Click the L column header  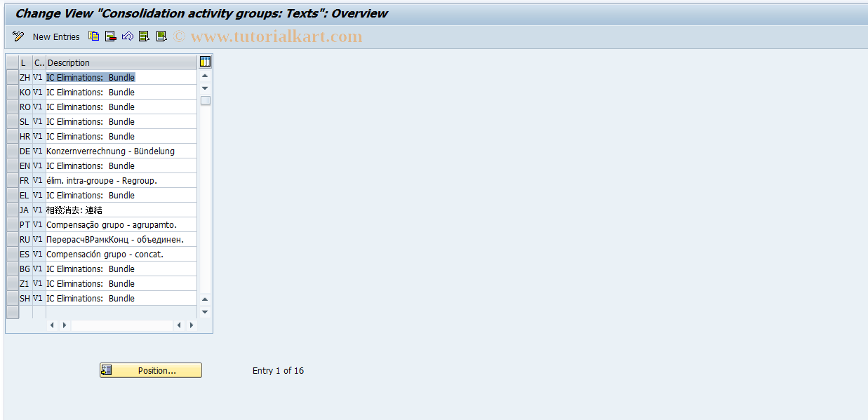(x=25, y=62)
